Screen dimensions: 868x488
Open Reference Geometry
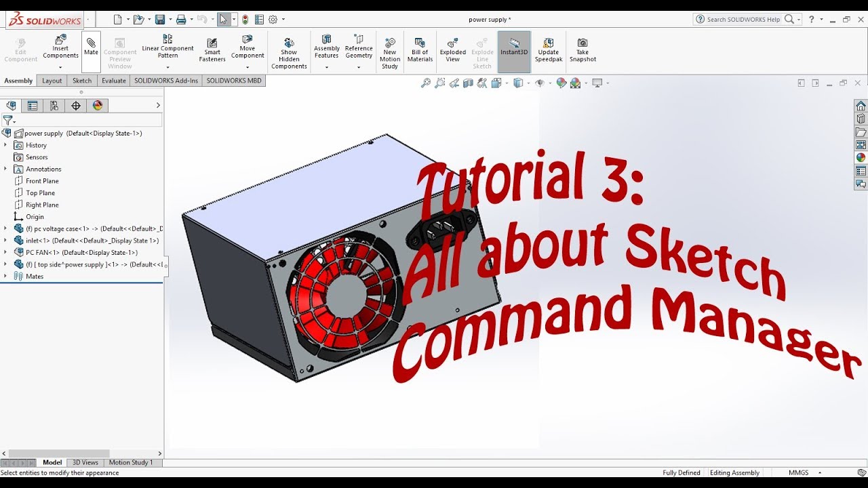359,47
